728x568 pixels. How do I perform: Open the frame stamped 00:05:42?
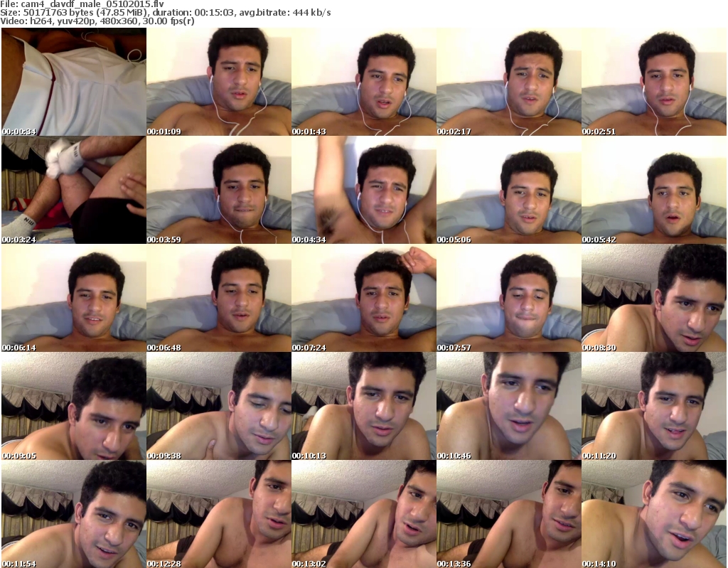pyautogui.click(x=654, y=190)
